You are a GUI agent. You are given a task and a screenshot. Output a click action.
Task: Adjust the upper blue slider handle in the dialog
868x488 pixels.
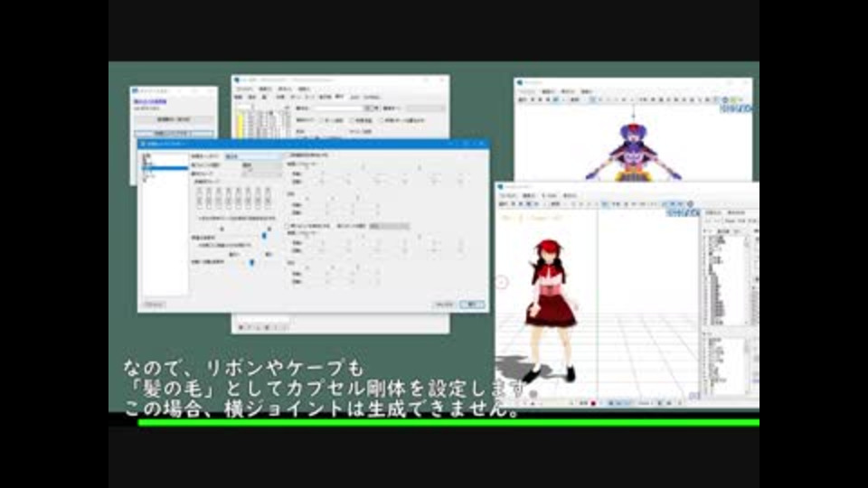click(264, 236)
